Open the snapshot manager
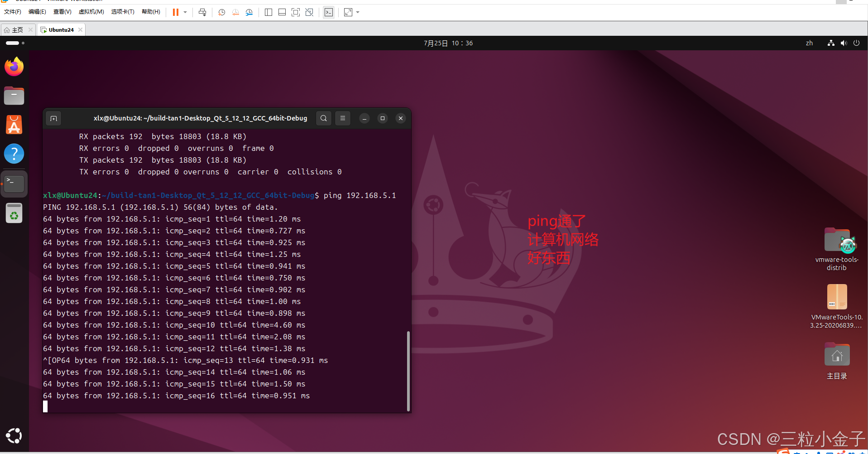 [249, 12]
